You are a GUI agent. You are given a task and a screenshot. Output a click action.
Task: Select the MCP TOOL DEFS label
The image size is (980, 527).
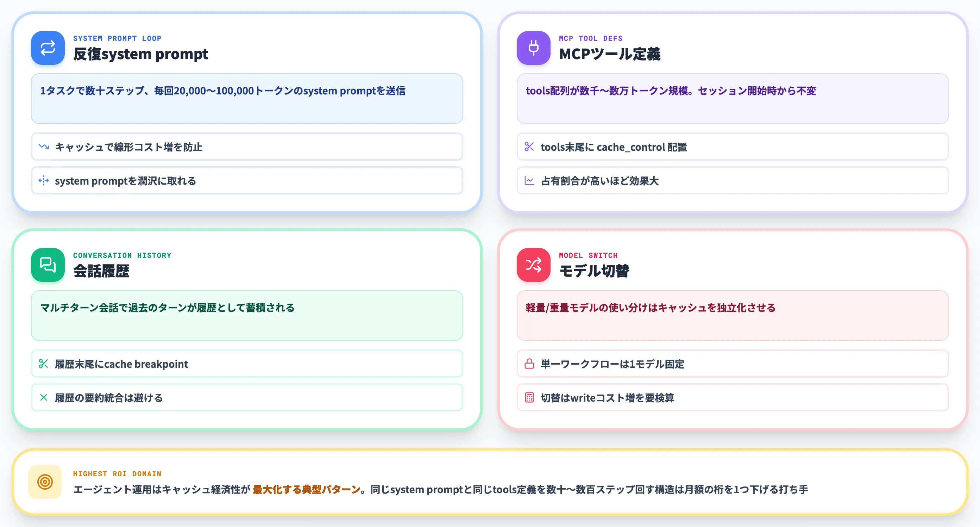(591, 38)
